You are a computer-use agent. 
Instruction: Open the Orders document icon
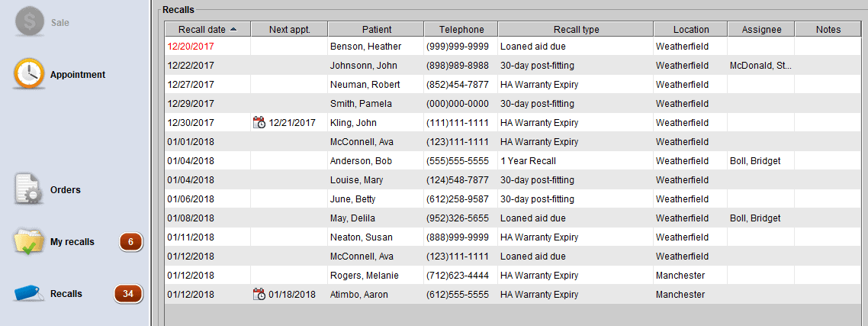coord(30,189)
